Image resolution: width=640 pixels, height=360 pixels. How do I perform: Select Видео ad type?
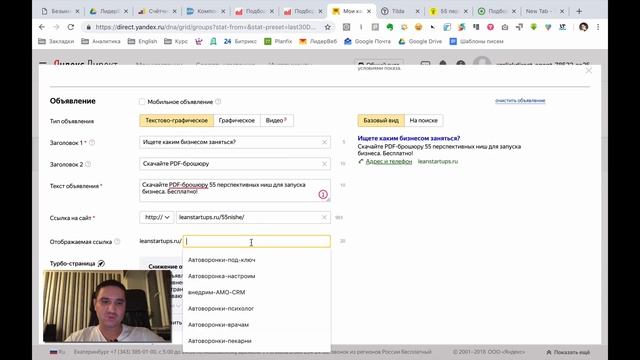click(x=276, y=120)
